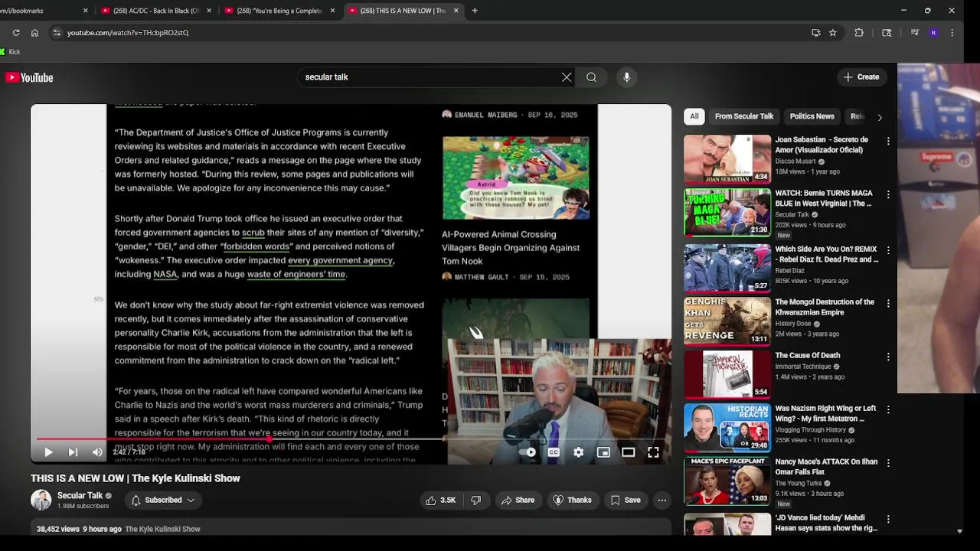
Task: Open the Secular Talk channel name
Action: pos(80,496)
